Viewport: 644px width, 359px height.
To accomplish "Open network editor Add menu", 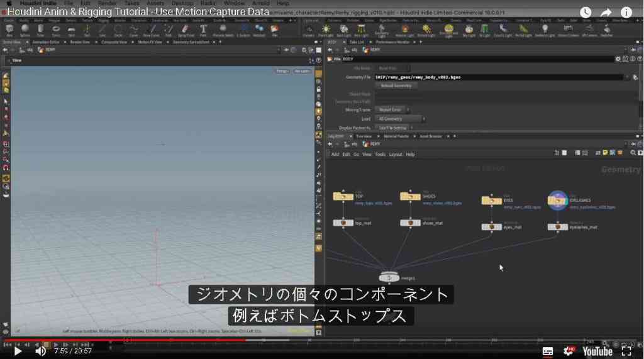I will coord(335,155).
